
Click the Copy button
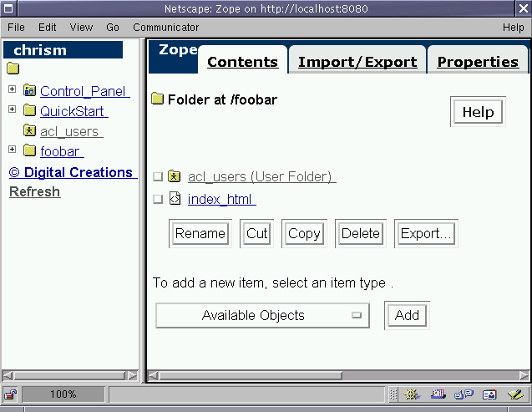[x=304, y=233]
